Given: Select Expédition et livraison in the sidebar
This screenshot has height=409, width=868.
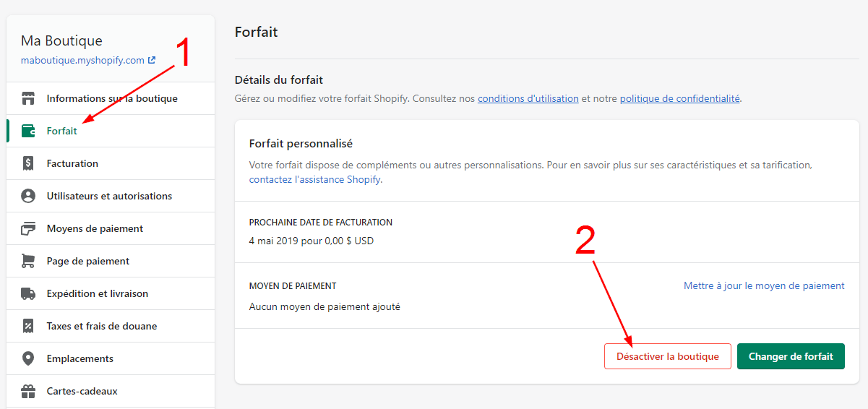Looking at the screenshot, I should [x=97, y=293].
